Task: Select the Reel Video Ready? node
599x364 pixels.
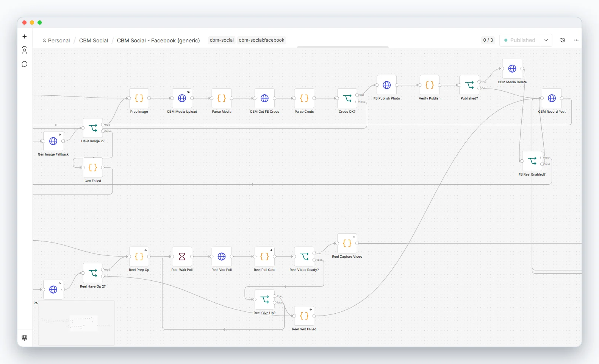Action: click(304, 257)
